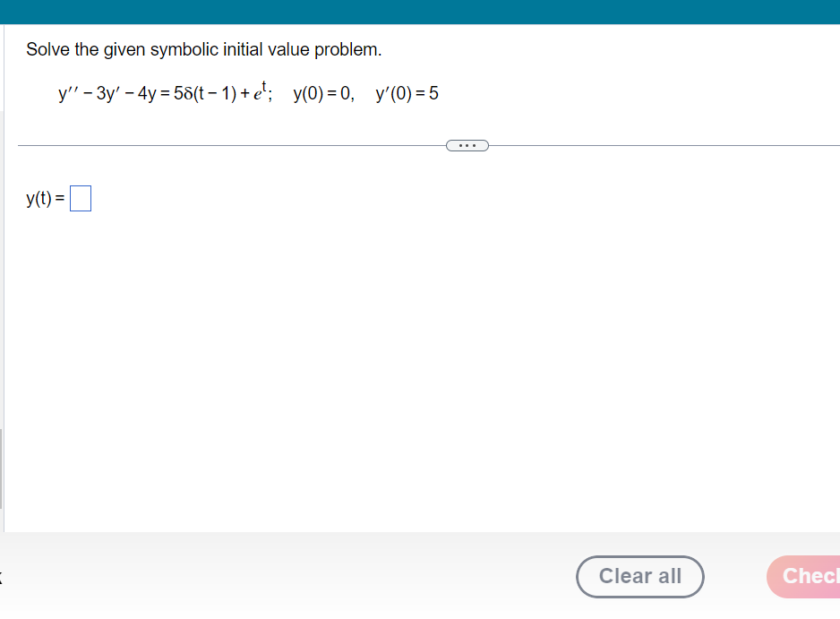Reset your work with Clear all
840x619 pixels.
[639, 577]
